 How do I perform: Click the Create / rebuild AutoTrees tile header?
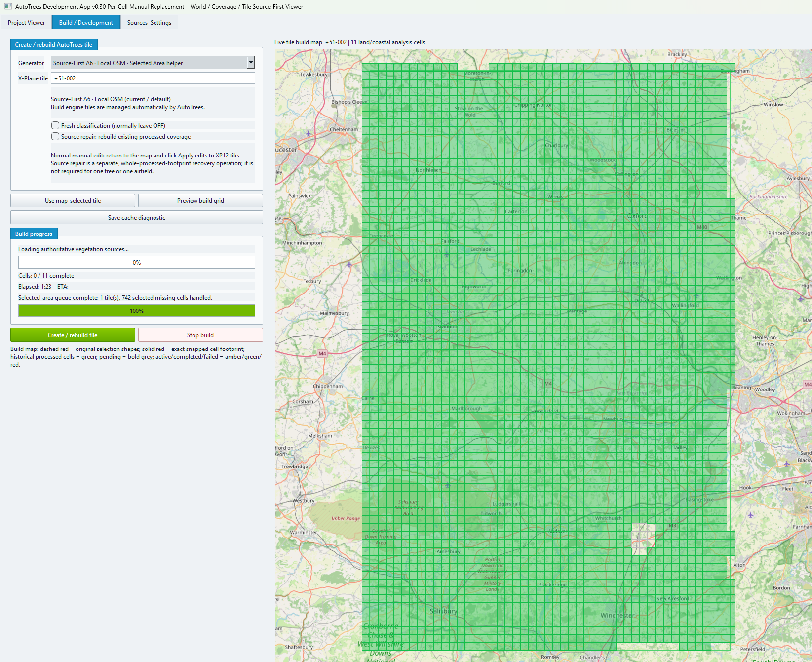pyautogui.click(x=54, y=44)
